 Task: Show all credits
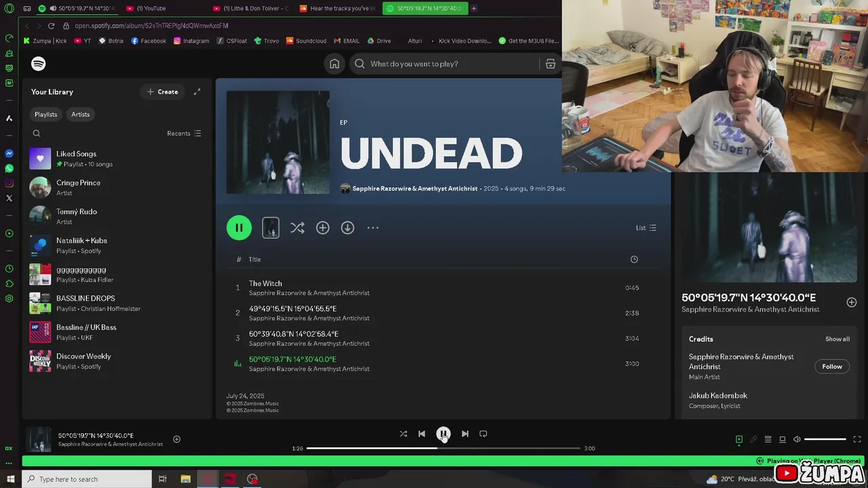coord(837,339)
